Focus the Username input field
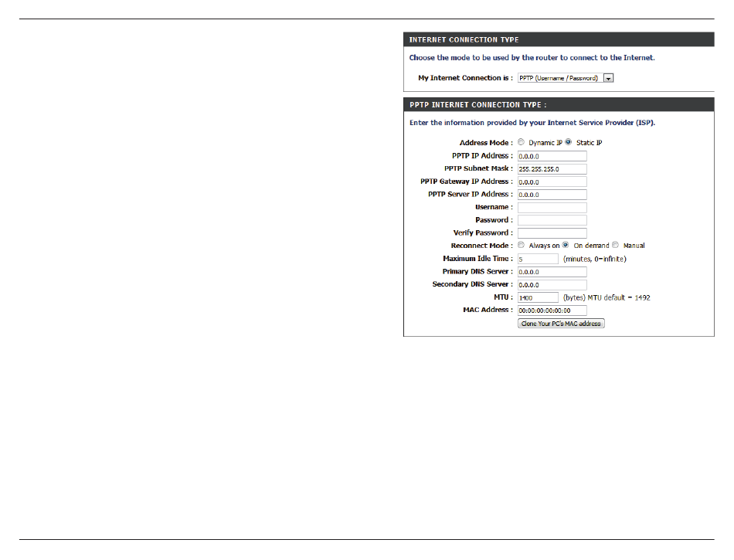 552,208
